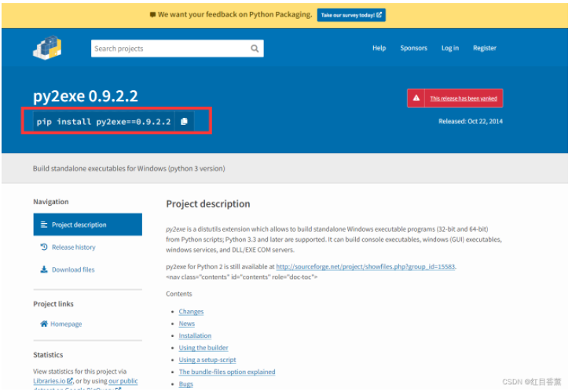
Task: Click the 'Project links' sidebar heading
Action: click(53, 304)
